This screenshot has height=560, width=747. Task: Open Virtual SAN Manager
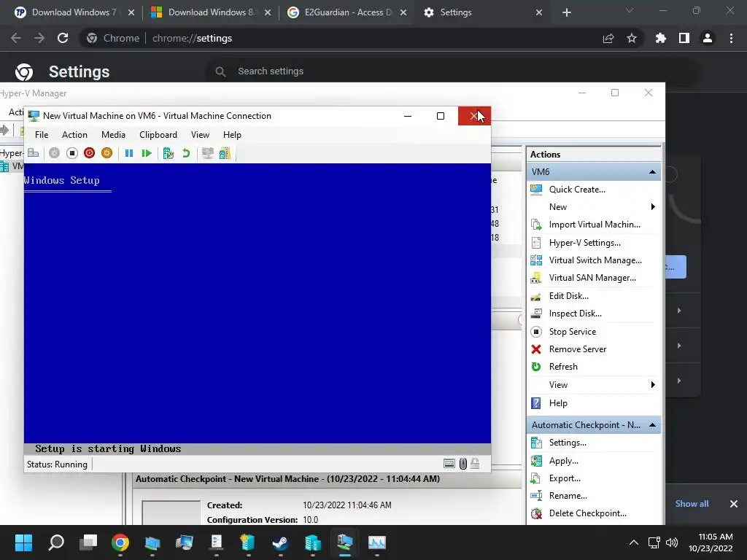592,278
